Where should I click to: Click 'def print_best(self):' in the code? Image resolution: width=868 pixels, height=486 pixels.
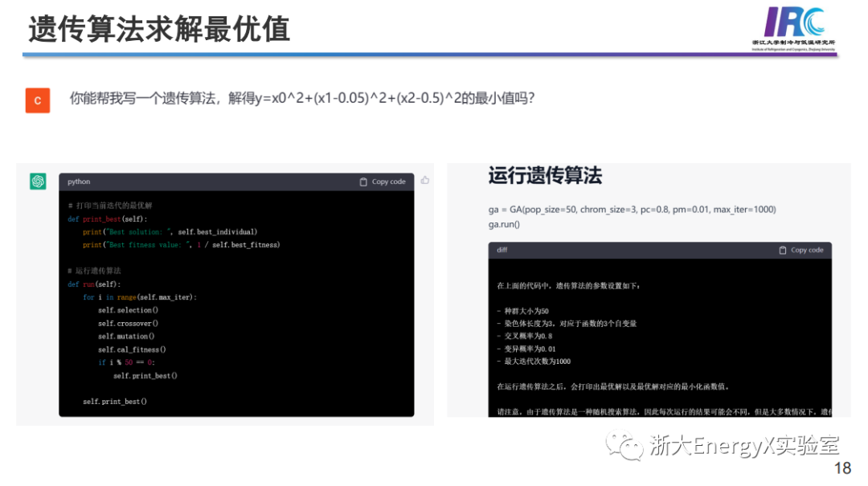(108, 218)
